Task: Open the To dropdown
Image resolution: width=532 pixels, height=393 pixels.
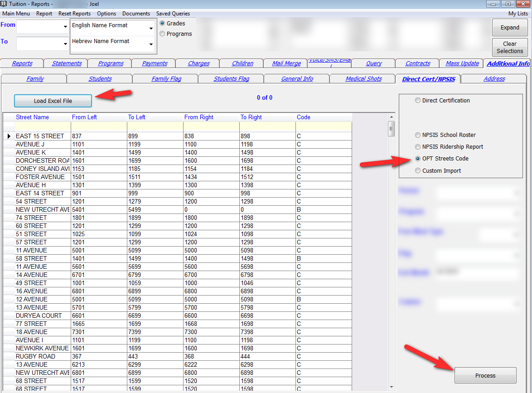Action: (x=65, y=44)
